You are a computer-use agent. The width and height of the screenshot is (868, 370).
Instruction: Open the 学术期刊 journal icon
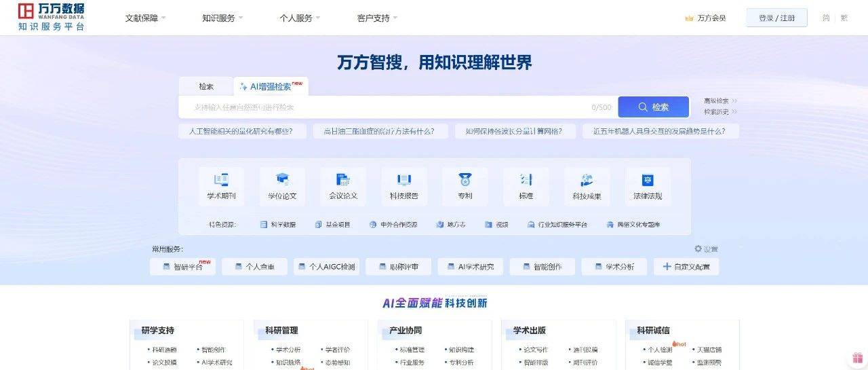(x=221, y=180)
